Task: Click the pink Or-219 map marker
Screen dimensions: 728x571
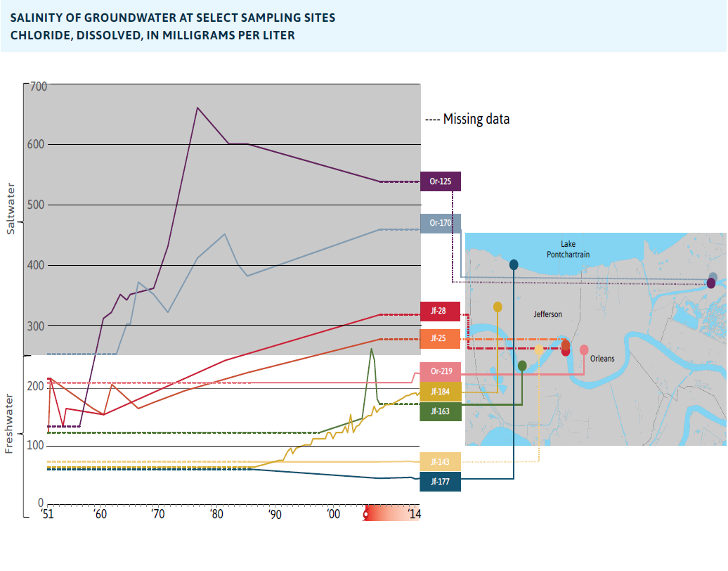Action: pos(584,349)
